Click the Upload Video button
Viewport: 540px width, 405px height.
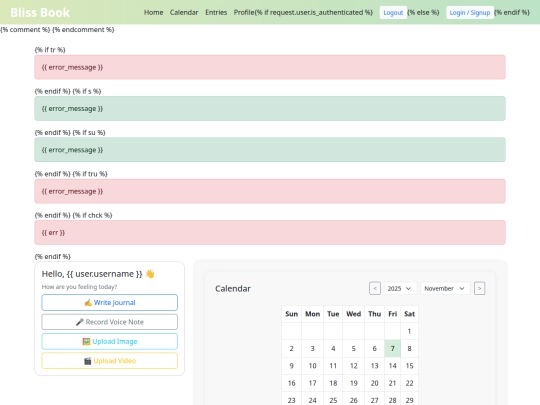pos(110,361)
